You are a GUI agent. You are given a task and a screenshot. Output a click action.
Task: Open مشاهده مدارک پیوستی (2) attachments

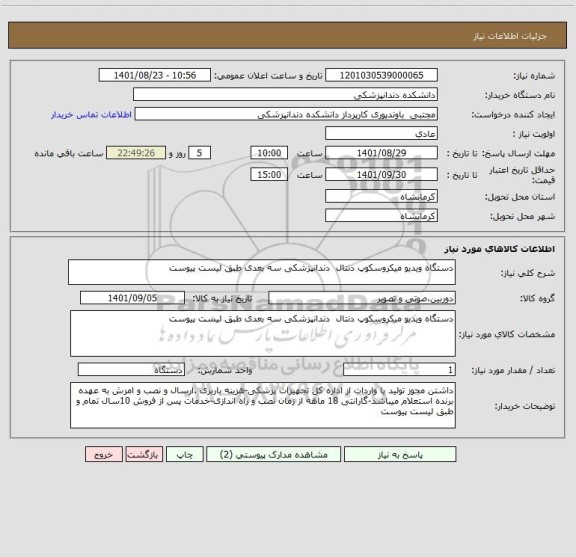coord(274,454)
